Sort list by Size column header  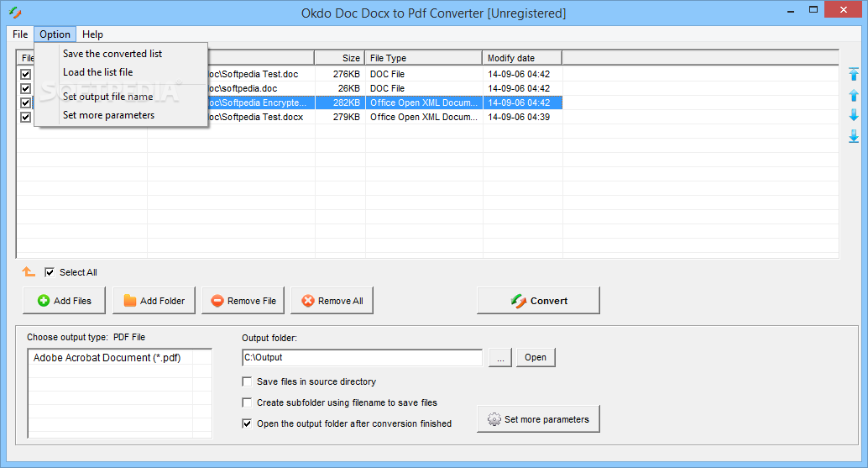[x=339, y=58]
